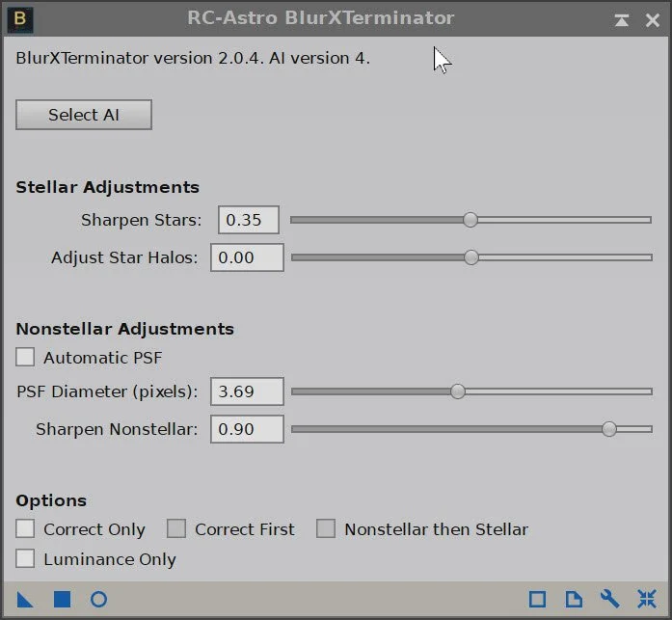The height and width of the screenshot is (620, 672).
Task: Reset settings using the crossed arrows icon
Action: [x=647, y=599]
